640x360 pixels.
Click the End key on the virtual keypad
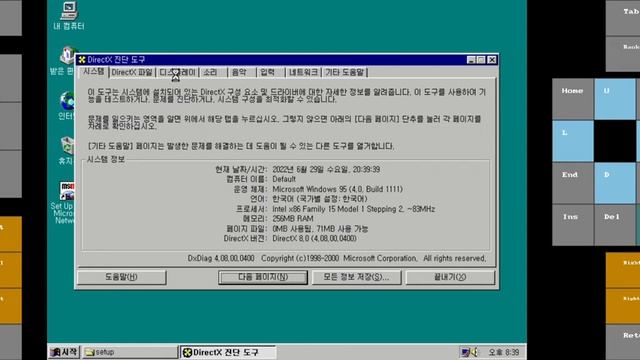[x=573, y=183]
